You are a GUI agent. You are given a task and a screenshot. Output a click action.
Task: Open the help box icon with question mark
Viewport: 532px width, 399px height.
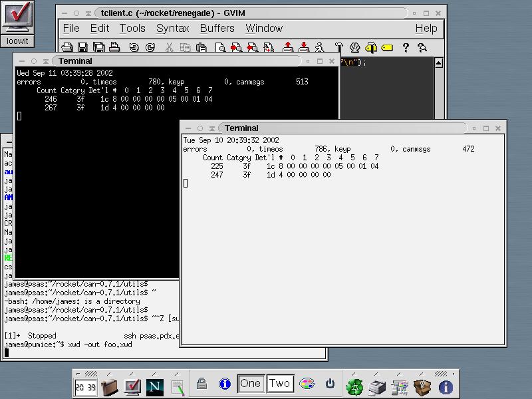(x=422, y=387)
